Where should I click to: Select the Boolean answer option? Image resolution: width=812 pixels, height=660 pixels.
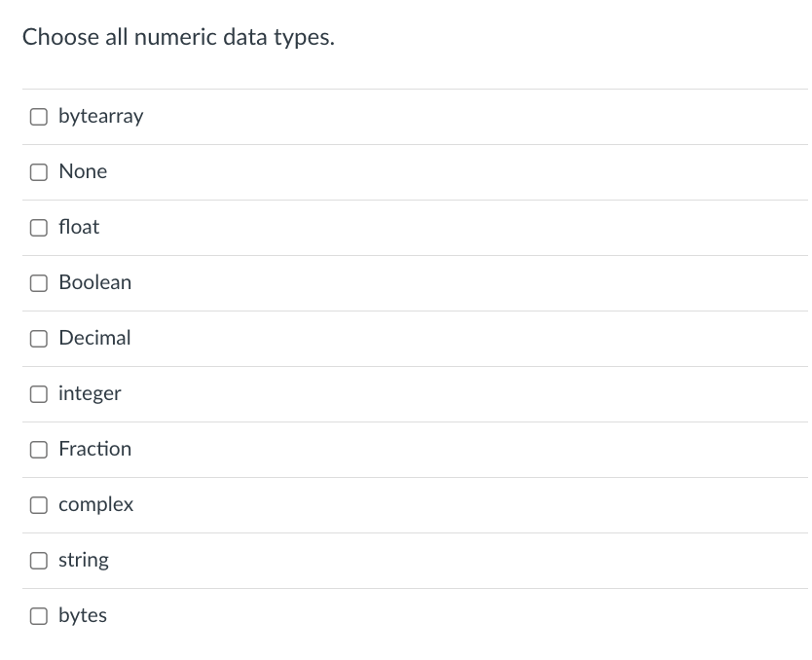(x=94, y=282)
